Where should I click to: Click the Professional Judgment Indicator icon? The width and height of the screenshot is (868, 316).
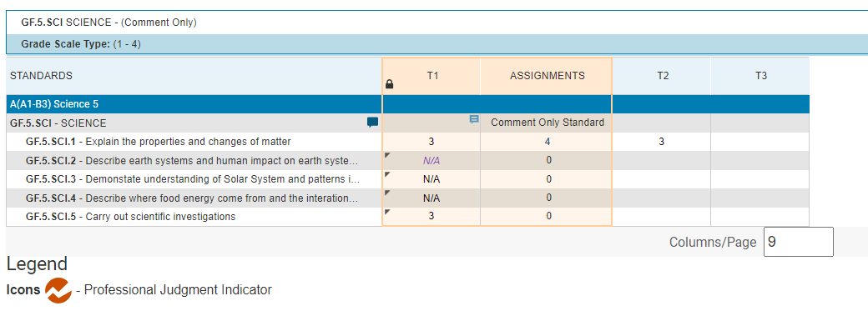[58, 290]
